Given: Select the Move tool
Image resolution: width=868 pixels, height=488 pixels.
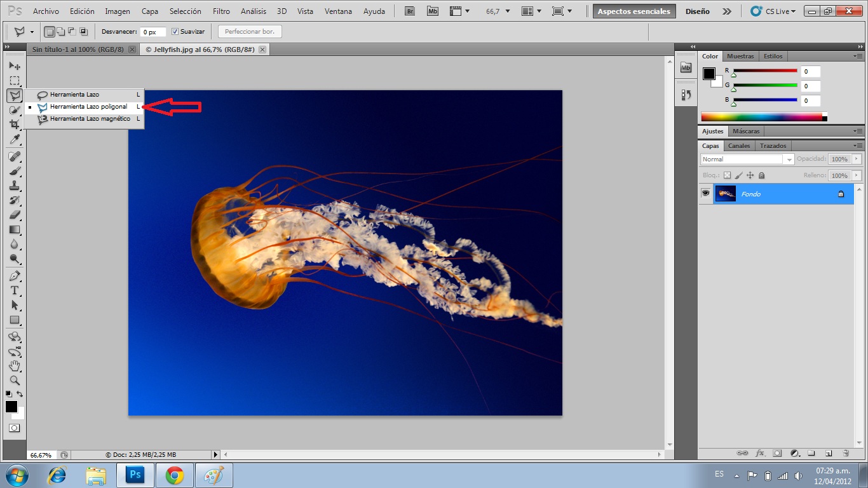Looking at the screenshot, I should pyautogui.click(x=14, y=65).
